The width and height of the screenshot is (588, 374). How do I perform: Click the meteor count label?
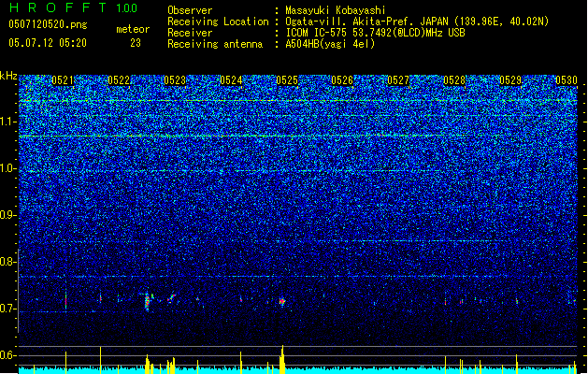(x=133, y=29)
